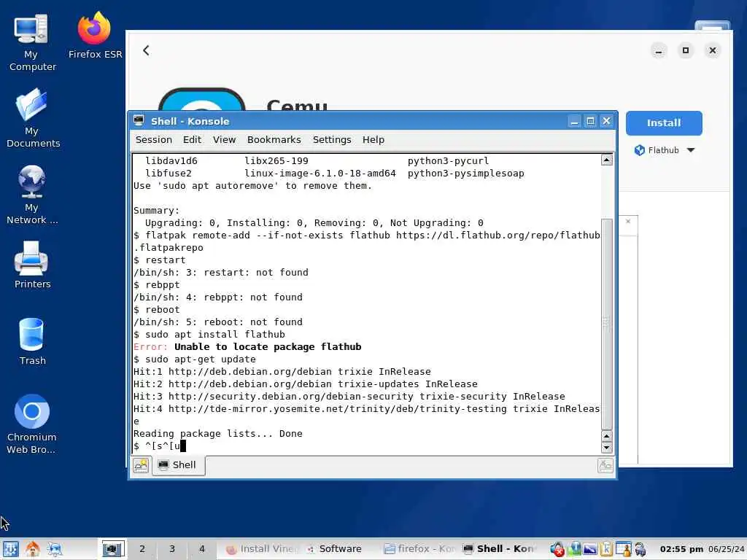Open the TDE start menu button
Image resolution: width=747 pixels, height=560 pixels.
(10, 549)
